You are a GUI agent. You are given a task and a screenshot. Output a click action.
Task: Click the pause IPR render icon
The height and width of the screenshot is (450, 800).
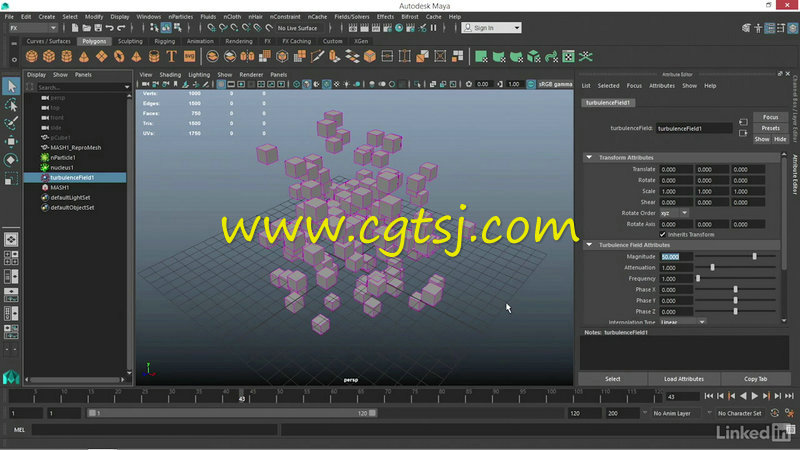click(434, 28)
